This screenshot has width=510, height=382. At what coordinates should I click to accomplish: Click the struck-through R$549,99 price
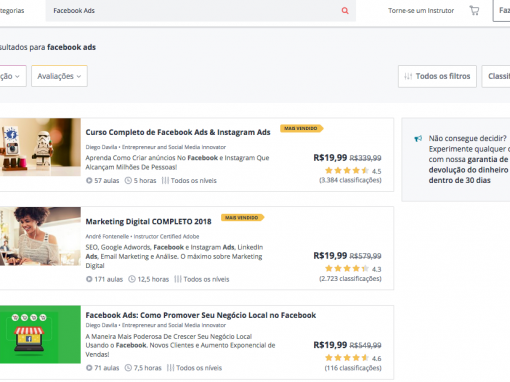365,345
